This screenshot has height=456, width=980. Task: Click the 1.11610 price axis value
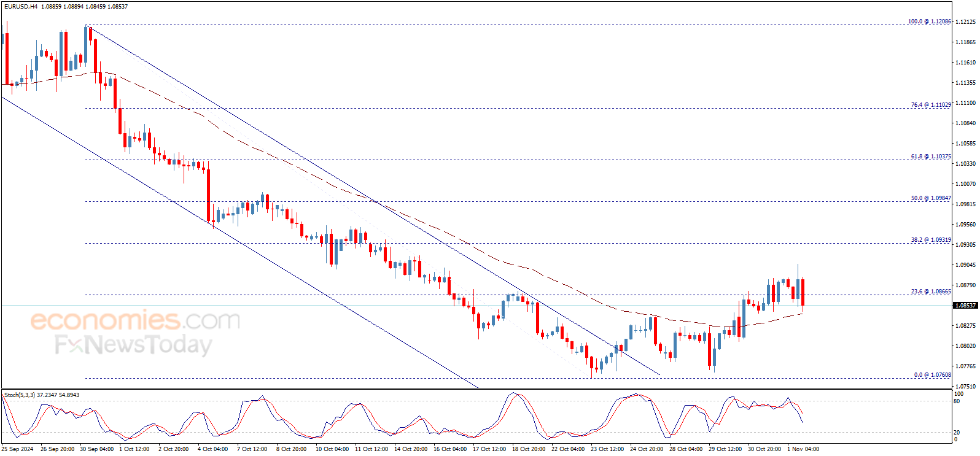click(x=965, y=63)
